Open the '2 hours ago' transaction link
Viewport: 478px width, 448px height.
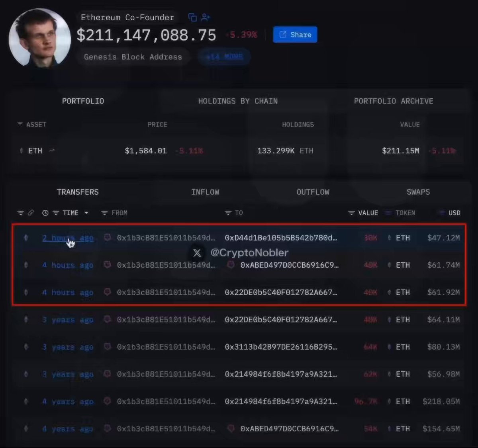[x=68, y=238]
